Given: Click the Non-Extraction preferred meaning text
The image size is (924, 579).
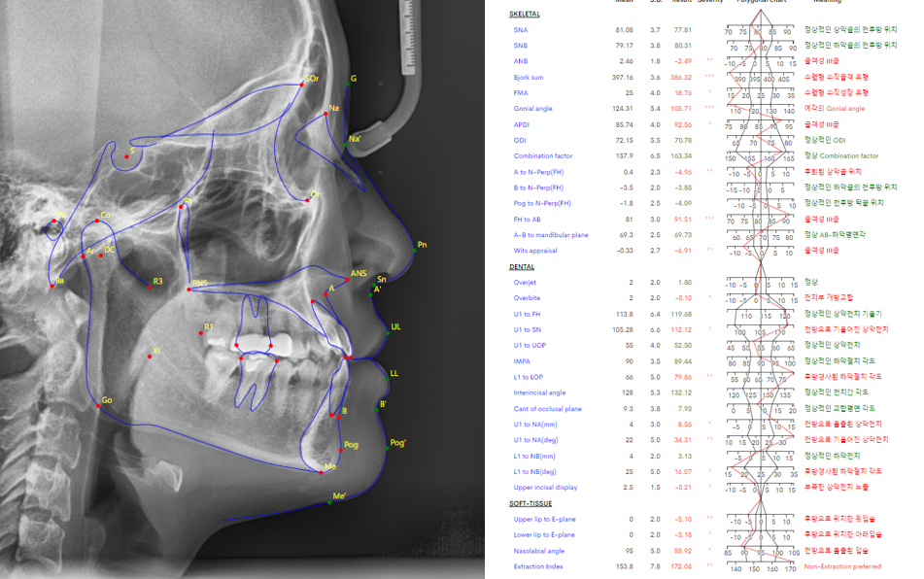Looking at the screenshot, I should point(842,565).
